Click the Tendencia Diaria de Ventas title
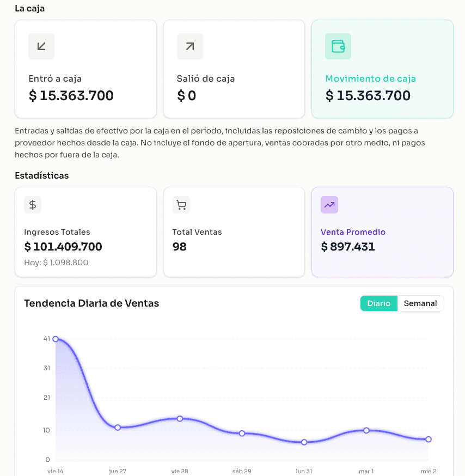465x476 pixels. click(x=91, y=303)
